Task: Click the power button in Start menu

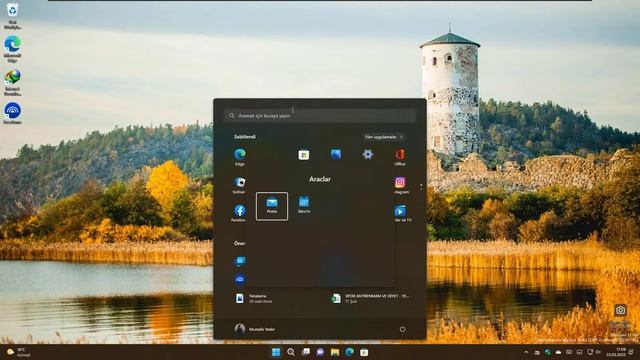Action: 402,329
